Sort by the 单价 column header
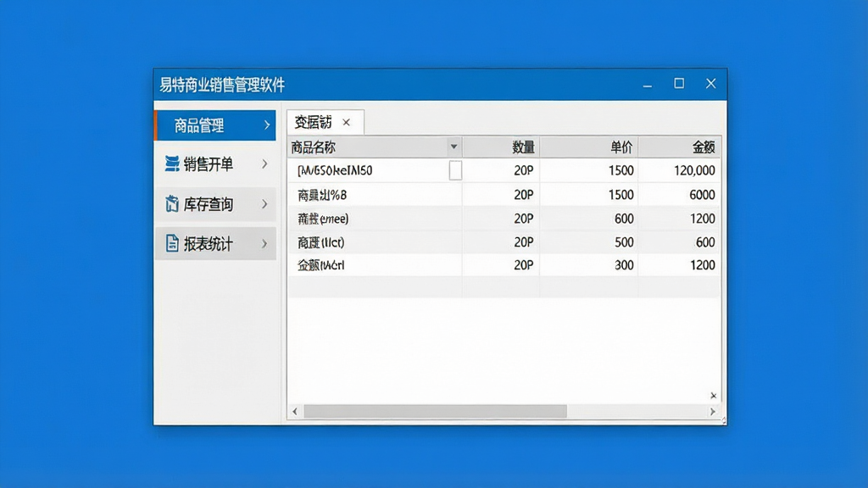This screenshot has height=488, width=868. 589,147
